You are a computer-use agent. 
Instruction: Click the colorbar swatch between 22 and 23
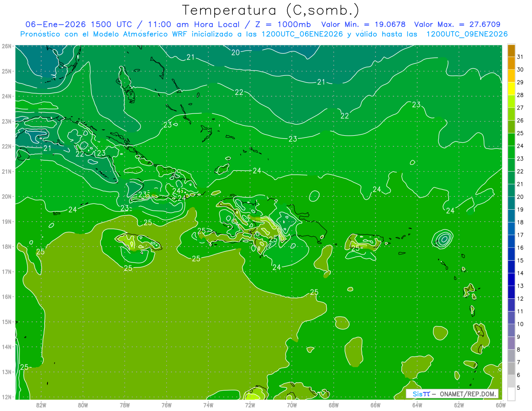coord(511,165)
